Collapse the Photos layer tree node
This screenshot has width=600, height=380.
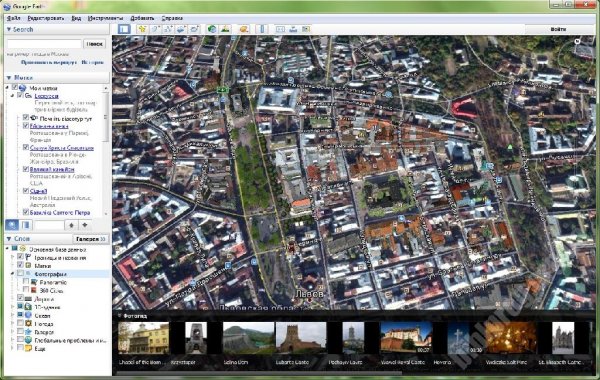tap(13, 274)
